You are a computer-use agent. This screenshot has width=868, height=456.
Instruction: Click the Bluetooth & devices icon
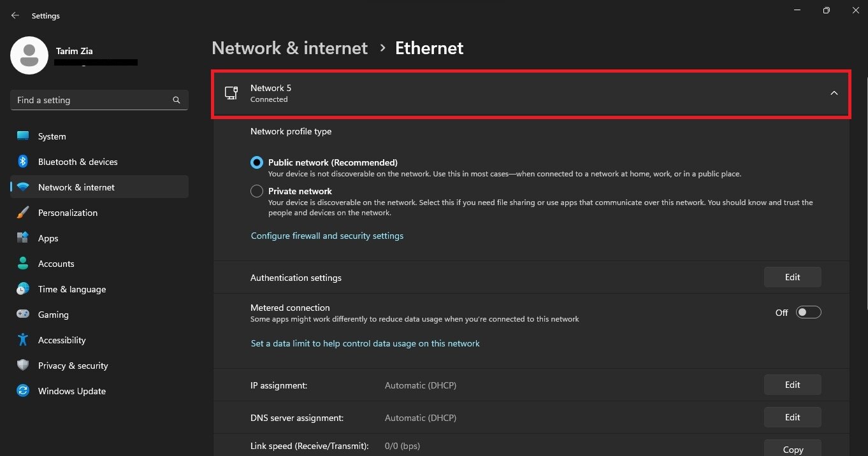(x=23, y=162)
